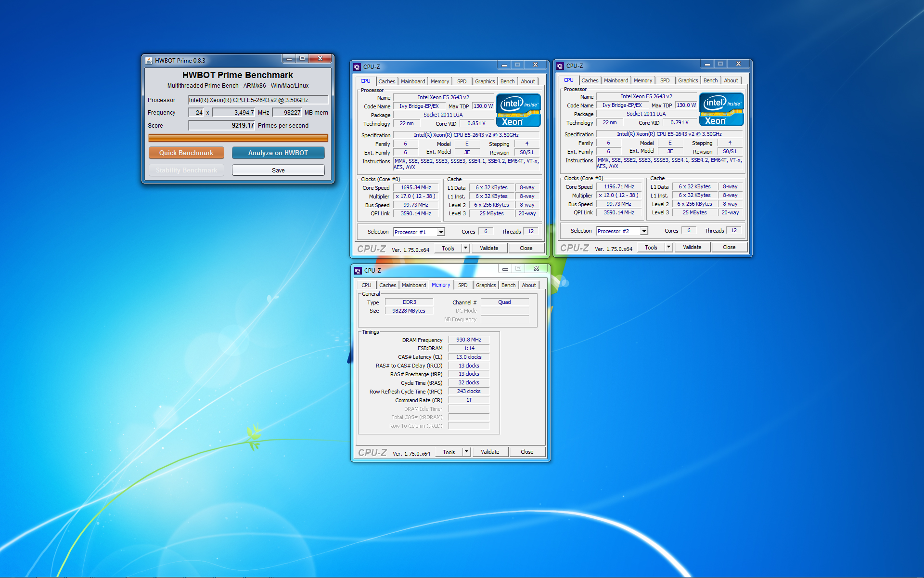
Task: Close the Processor #2 CPU-Z window via title bar
Action: coord(738,64)
